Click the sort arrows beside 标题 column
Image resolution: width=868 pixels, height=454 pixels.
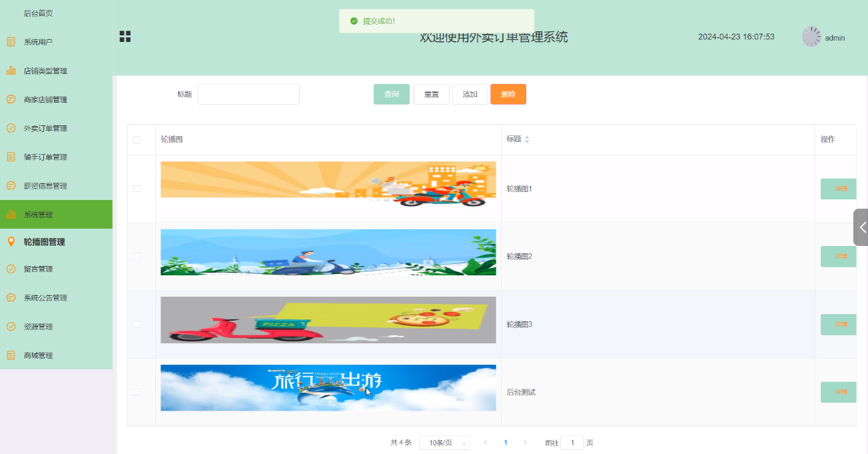coord(527,139)
